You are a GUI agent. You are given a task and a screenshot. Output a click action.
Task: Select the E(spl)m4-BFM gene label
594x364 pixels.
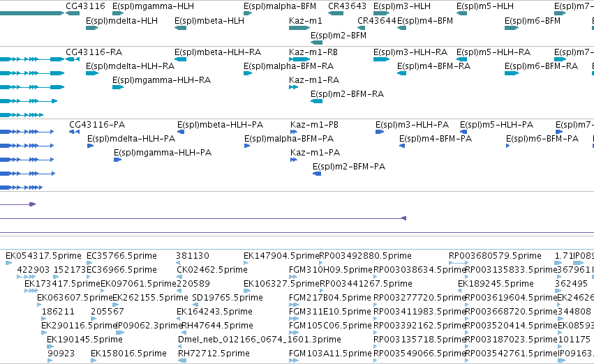(x=425, y=21)
